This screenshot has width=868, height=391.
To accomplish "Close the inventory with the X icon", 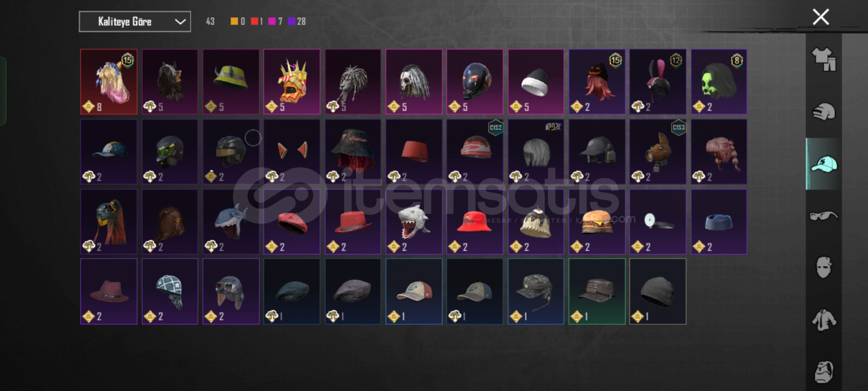I will (821, 17).
